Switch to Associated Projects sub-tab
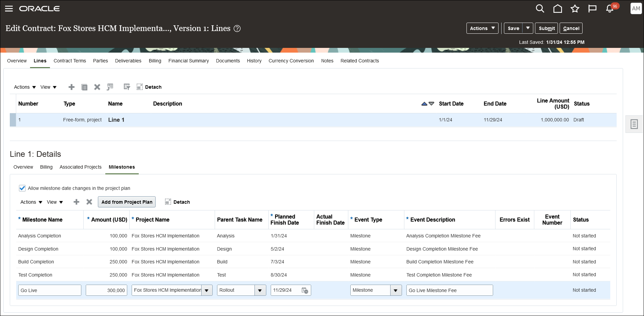 [x=81, y=167]
